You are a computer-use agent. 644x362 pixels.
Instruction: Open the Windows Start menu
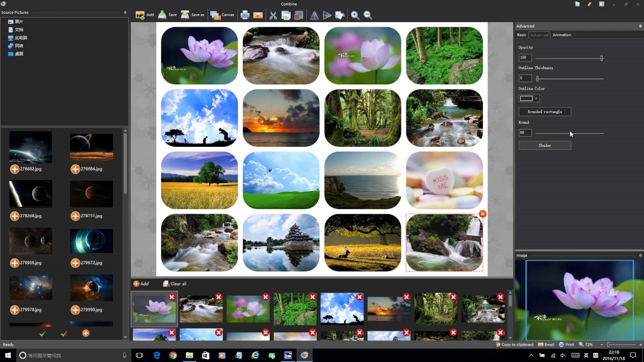(x=8, y=355)
